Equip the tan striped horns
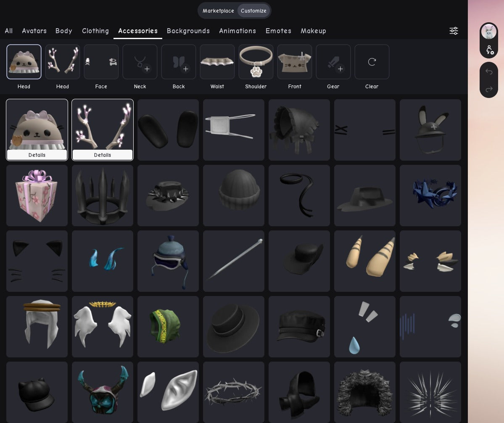The image size is (504, 423). click(365, 261)
